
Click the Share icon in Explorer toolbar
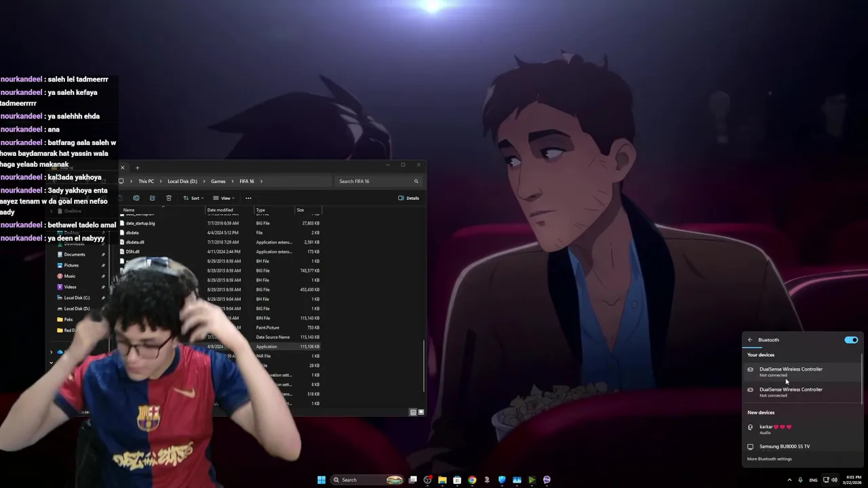[x=152, y=198]
